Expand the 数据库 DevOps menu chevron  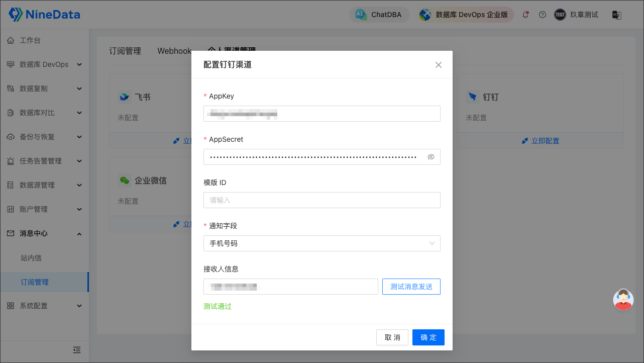(x=79, y=64)
